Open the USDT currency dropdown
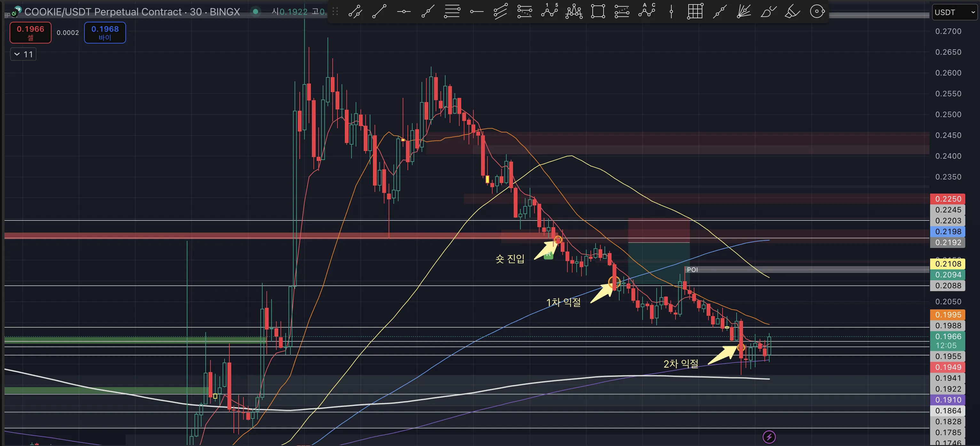Image resolution: width=980 pixels, height=446 pixels. point(955,12)
